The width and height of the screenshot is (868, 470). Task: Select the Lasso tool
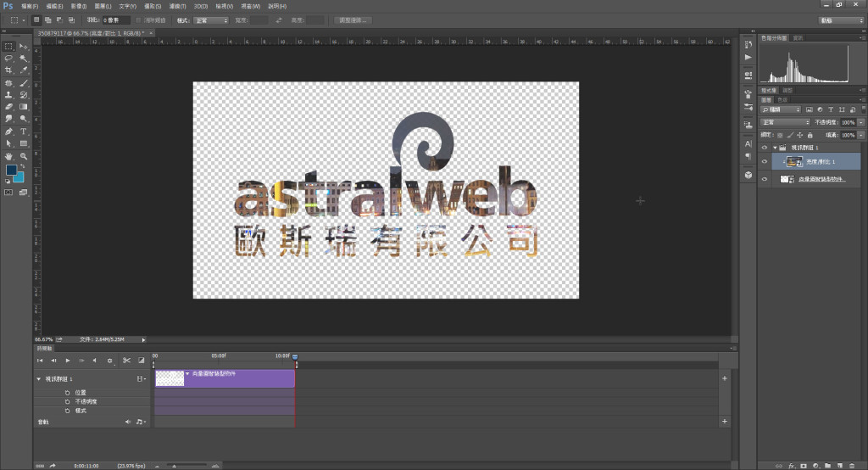[8, 58]
